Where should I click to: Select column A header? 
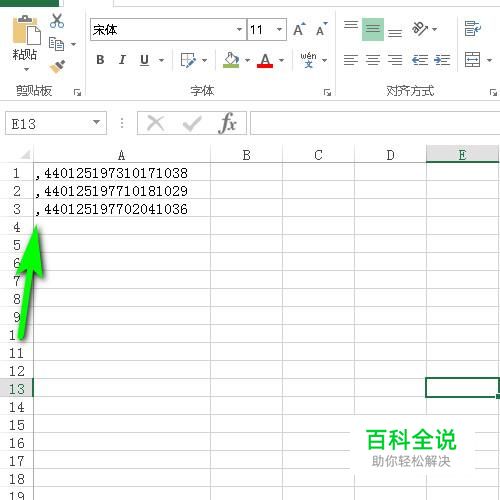click(122, 155)
